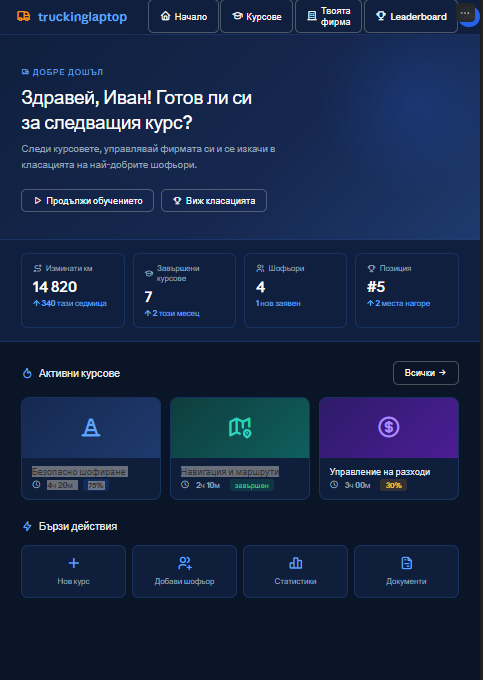The height and width of the screenshot is (680, 483).
Task: Open the three-dots overflow menu
Action: coord(465,13)
